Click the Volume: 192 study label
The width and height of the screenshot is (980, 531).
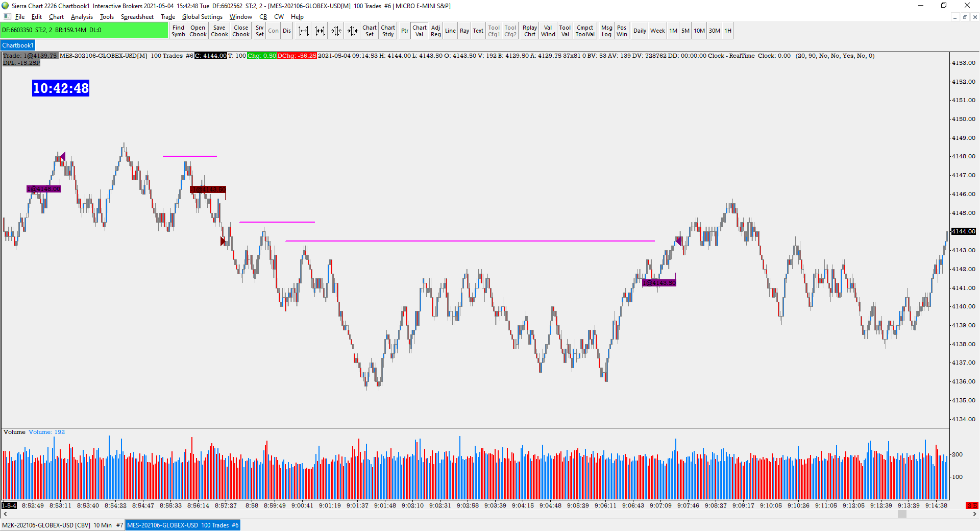pyautogui.click(x=46, y=432)
